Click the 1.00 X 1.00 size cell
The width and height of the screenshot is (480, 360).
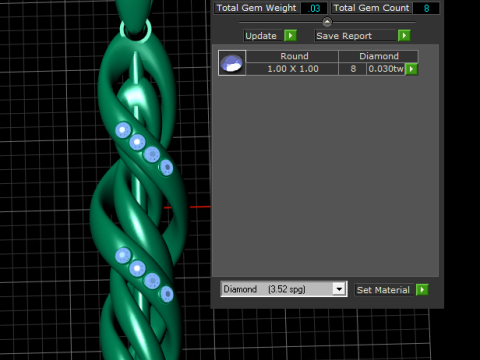(292, 69)
